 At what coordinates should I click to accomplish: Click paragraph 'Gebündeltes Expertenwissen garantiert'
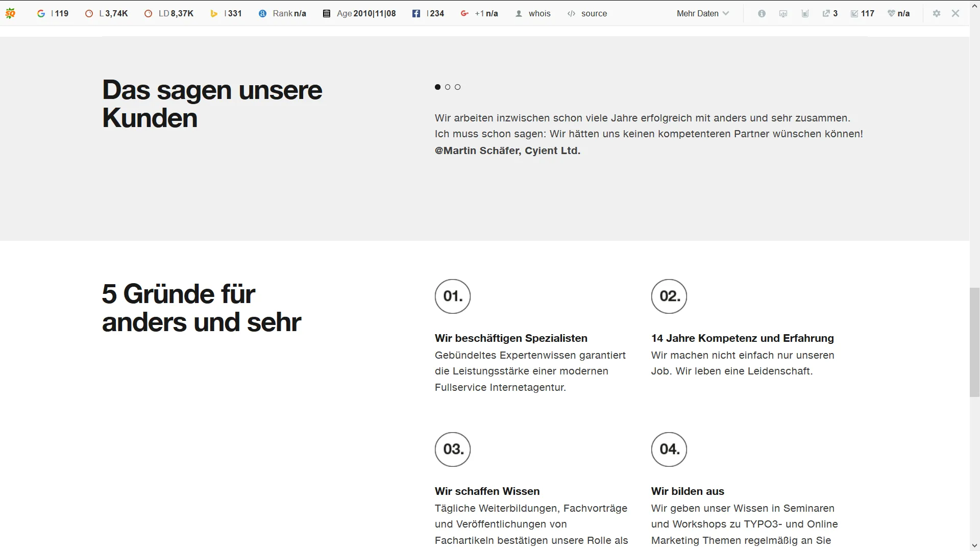530,371
